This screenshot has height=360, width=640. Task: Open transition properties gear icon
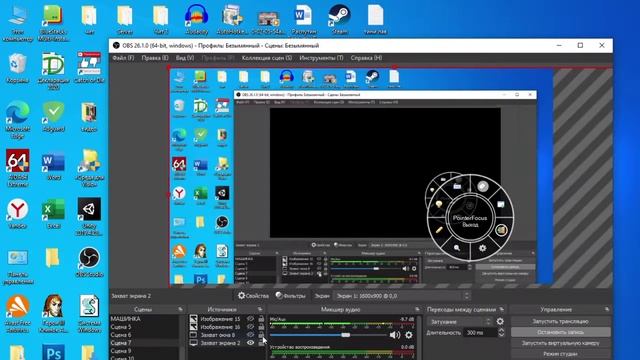(500, 322)
